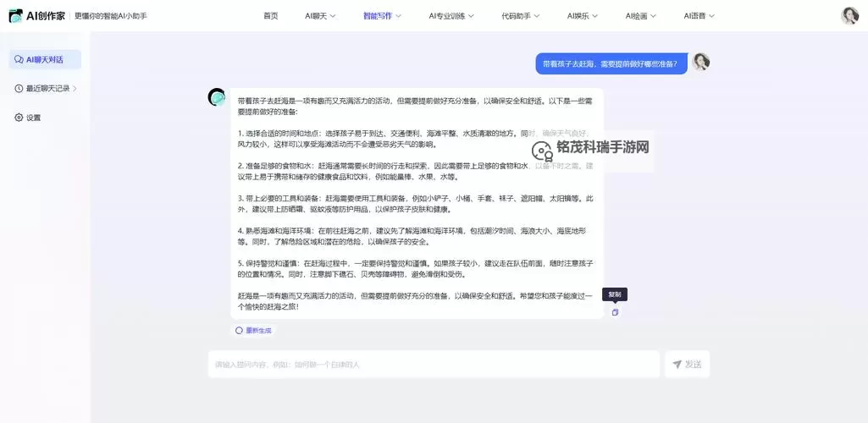Click the 重新生成 button
The height and width of the screenshot is (423, 868).
click(253, 330)
